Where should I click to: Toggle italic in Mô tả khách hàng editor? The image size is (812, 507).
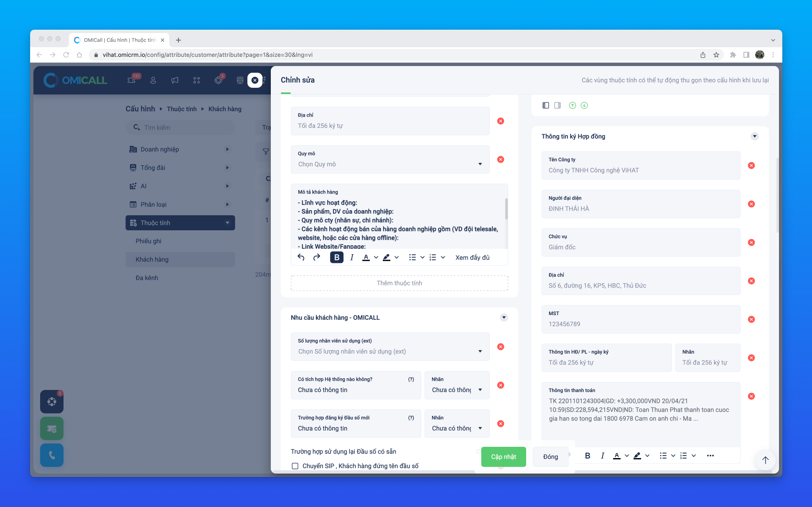pyautogui.click(x=352, y=257)
